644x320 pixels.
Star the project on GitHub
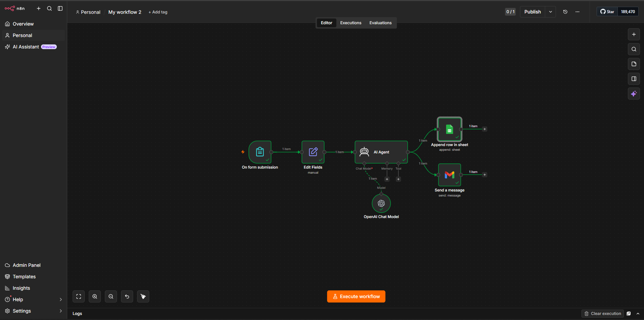click(x=607, y=12)
